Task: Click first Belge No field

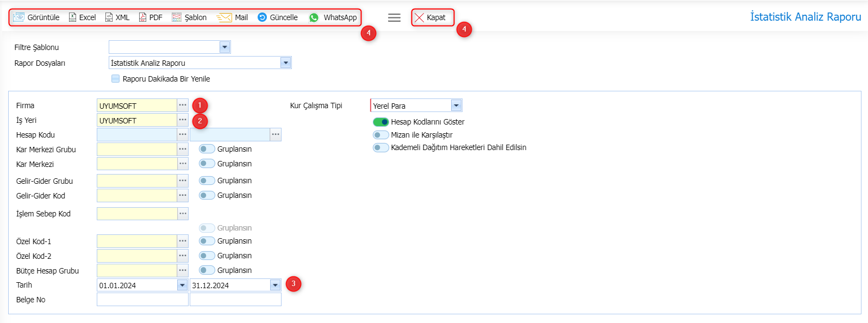Action: (x=142, y=300)
